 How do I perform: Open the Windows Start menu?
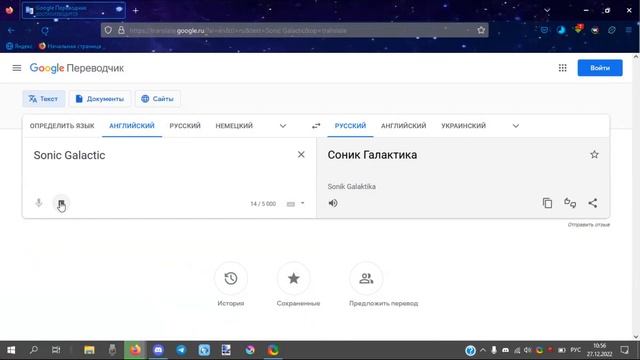[x=11, y=350]
